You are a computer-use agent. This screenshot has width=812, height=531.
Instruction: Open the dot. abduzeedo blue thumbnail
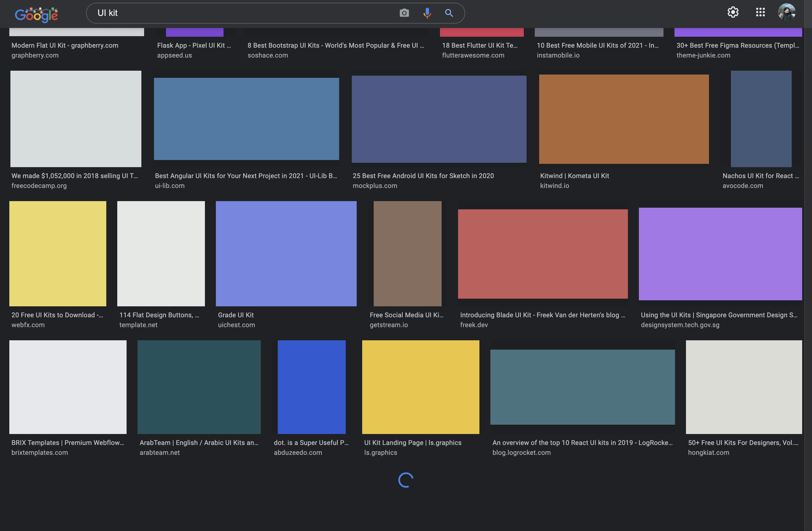(311, 387)
